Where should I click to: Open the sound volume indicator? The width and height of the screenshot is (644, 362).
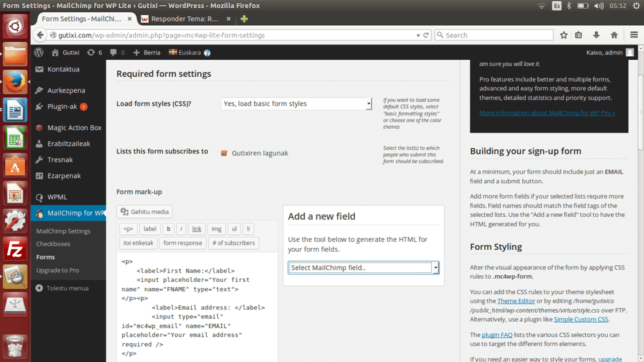point(599,6)
